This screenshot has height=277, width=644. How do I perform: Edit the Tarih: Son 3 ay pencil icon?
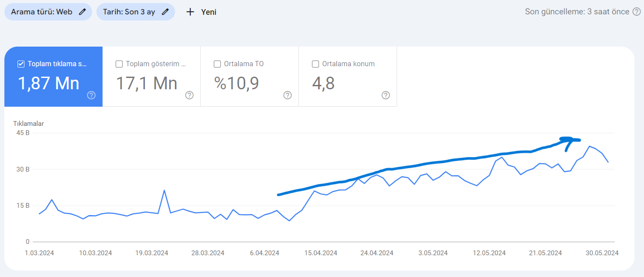click(x=165, y=12)
